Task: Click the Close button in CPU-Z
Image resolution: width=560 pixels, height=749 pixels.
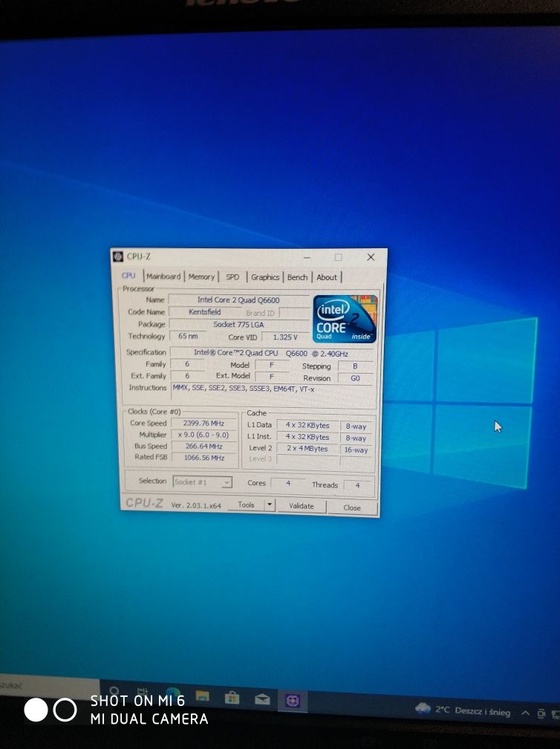Action: pyautogui.click(x=352, y=508)
